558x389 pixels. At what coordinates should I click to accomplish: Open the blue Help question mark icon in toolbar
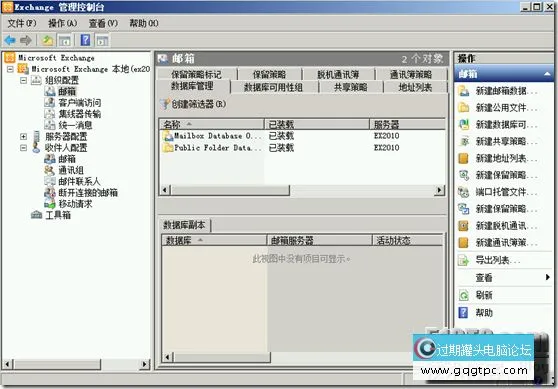point(85,40)
